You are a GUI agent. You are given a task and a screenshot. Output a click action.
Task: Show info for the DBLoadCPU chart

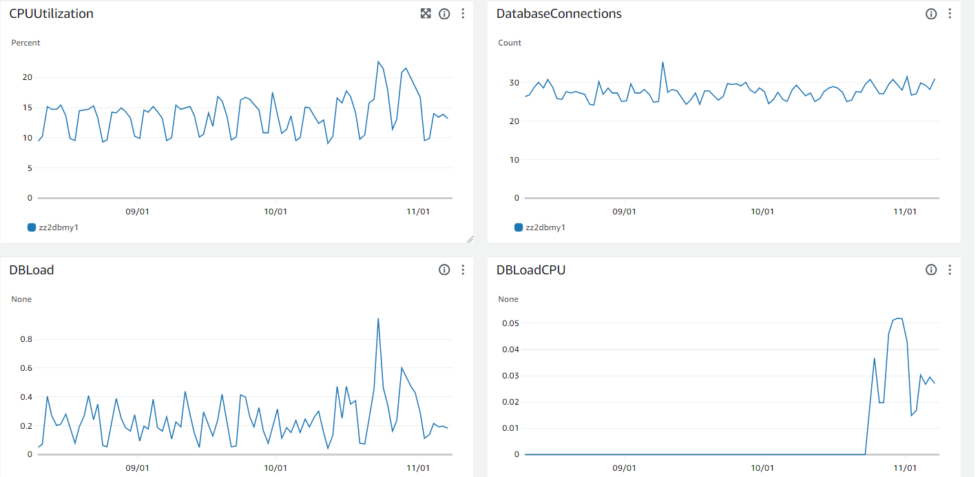(931, 270)
